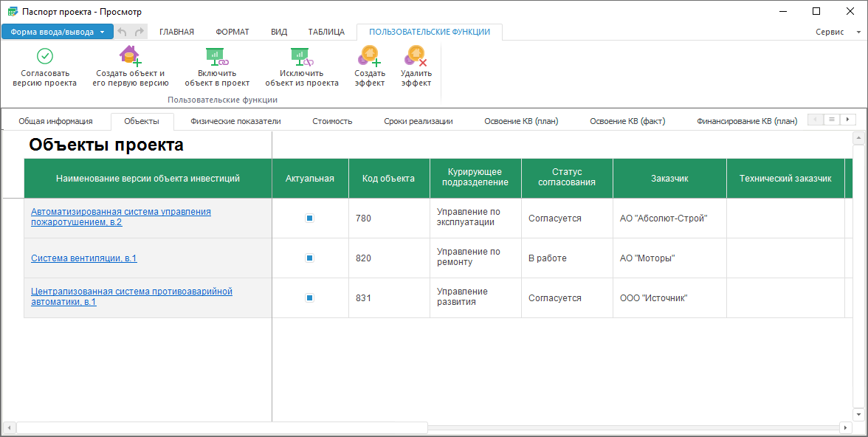Click the Исключить объект из проекта icon
Image resolution: width=868 pixels, height=437 pixels.
click(x=301, y=56)
